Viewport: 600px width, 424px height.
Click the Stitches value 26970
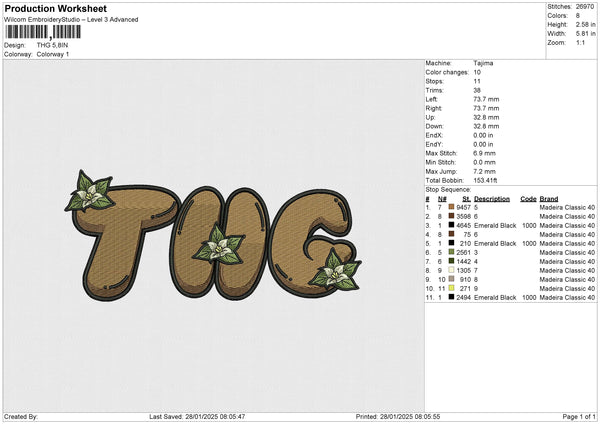click(585, 7)
